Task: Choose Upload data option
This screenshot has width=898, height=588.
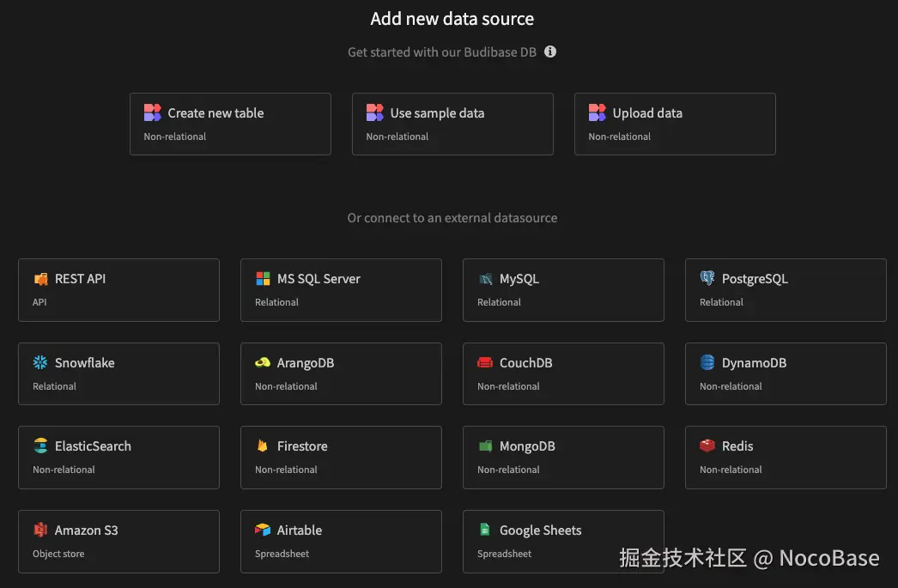Action: (x=675, y=124)
